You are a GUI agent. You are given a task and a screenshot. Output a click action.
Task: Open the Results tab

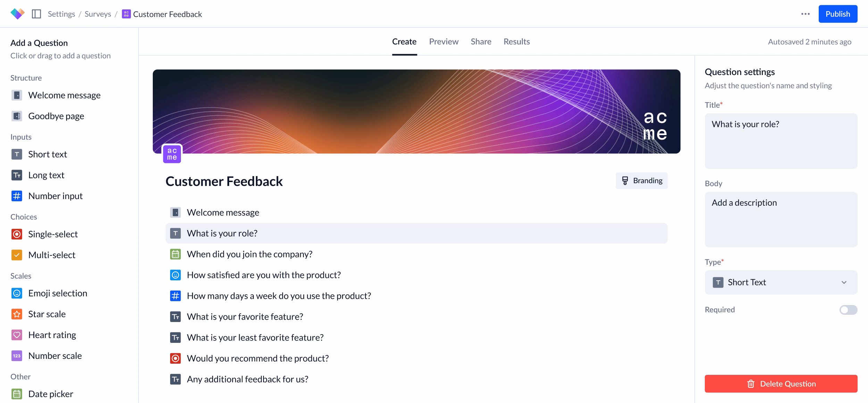click(x=517, y=42)
